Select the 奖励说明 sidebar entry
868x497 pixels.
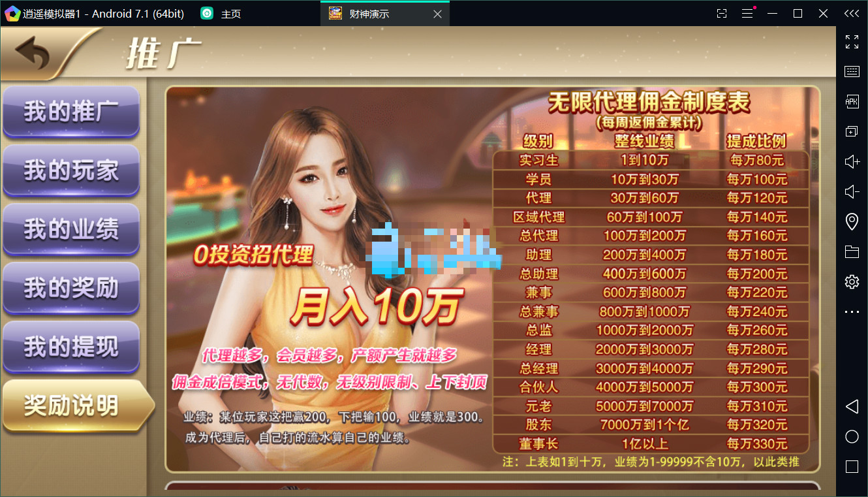coord(70,406)
